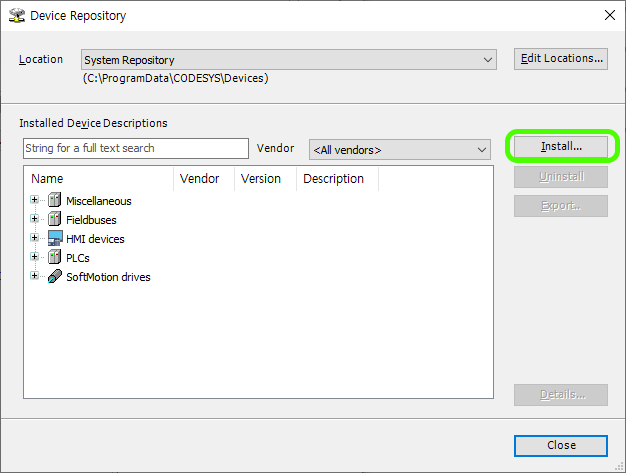
Task: Expand the HMI devices tree node
Action: (35, 238)
